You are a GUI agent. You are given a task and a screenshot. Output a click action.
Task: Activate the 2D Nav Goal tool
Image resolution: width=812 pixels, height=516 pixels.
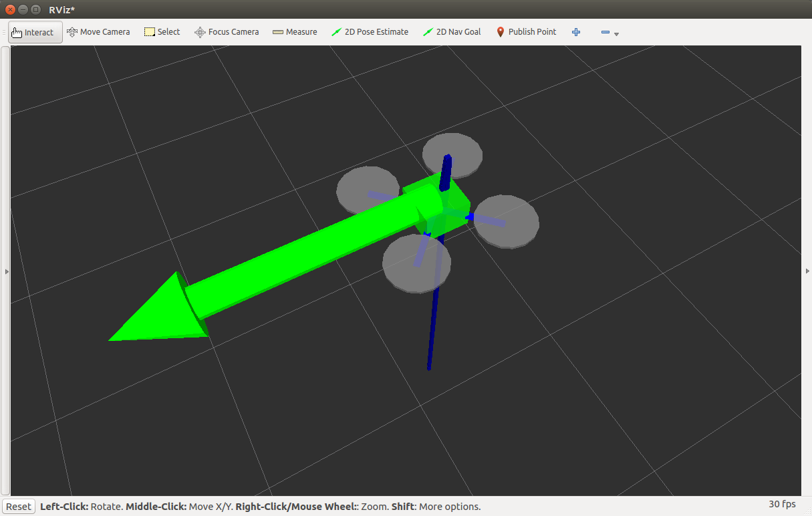point(452,32)
